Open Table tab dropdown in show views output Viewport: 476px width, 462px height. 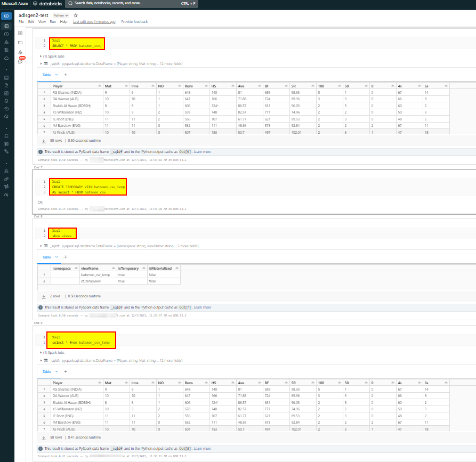(57, 257)
